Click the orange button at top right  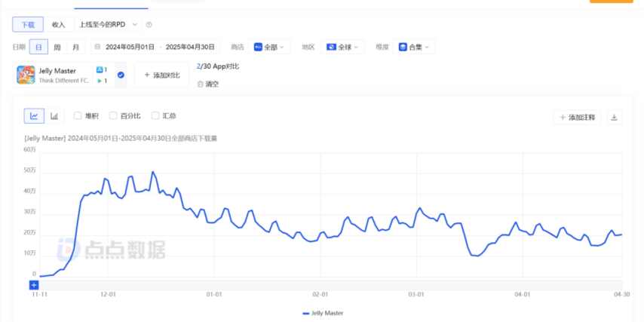pos(611,2)
